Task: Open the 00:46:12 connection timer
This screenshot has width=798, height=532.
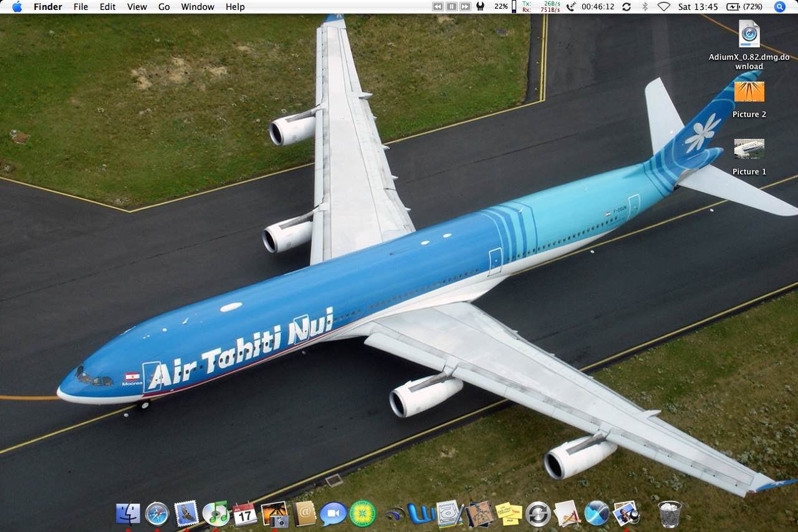Action: 598,7
